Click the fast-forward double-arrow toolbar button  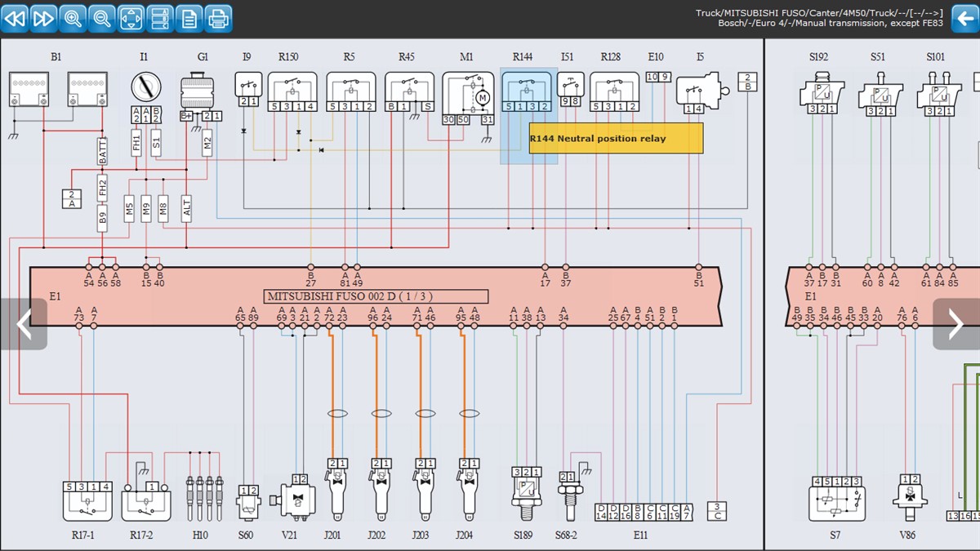coord(44,18)
